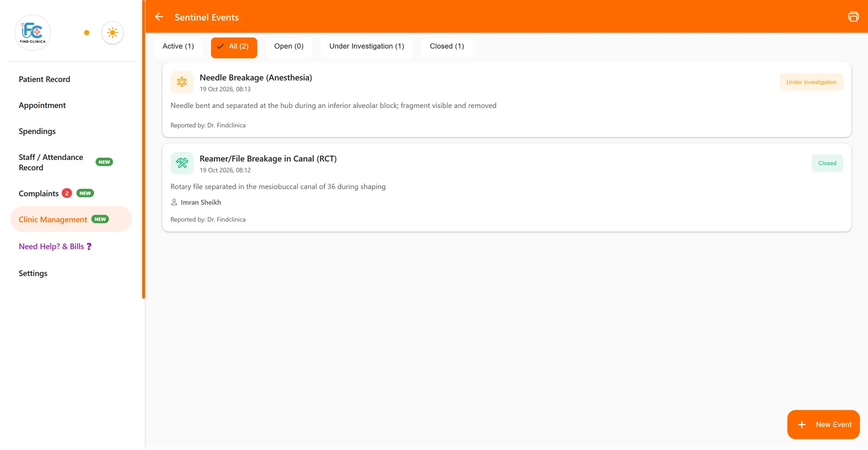Viewport: 868px width, 450px height.
Task: Click the sidebar orange scrollbar
Action: (144, 149)
